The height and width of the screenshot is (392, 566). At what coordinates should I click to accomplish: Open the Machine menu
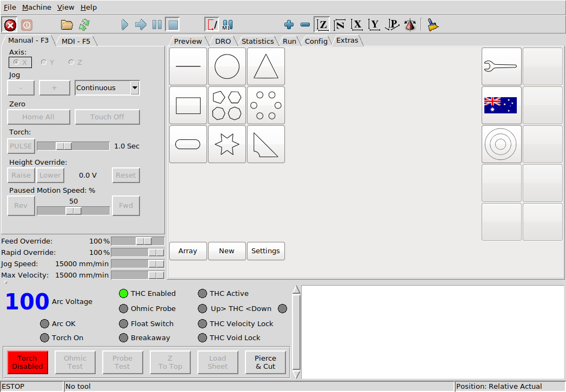tap(36, 7)
